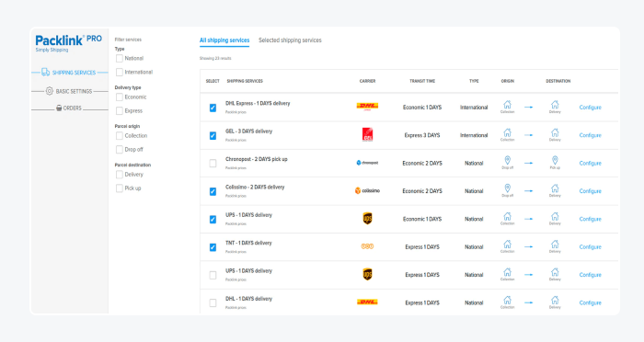644x342 pixels.
Task: Click the CARRIER column header
Action: pyautogui.click(x=367, y=81)
